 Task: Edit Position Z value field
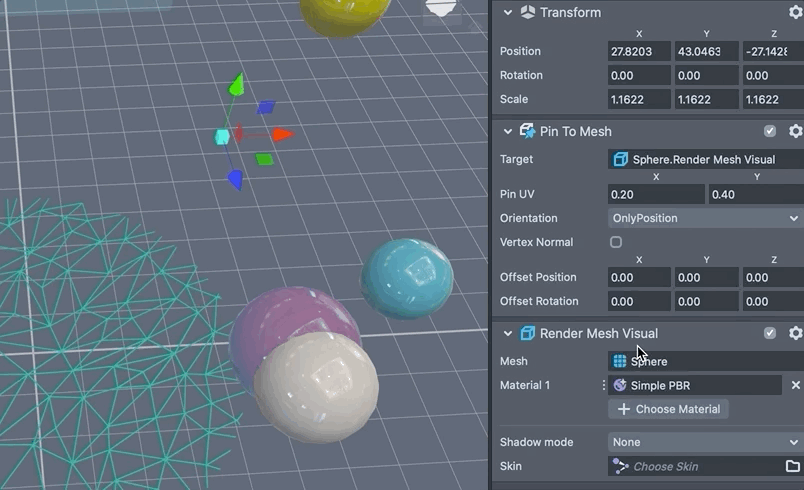point(773,51)
